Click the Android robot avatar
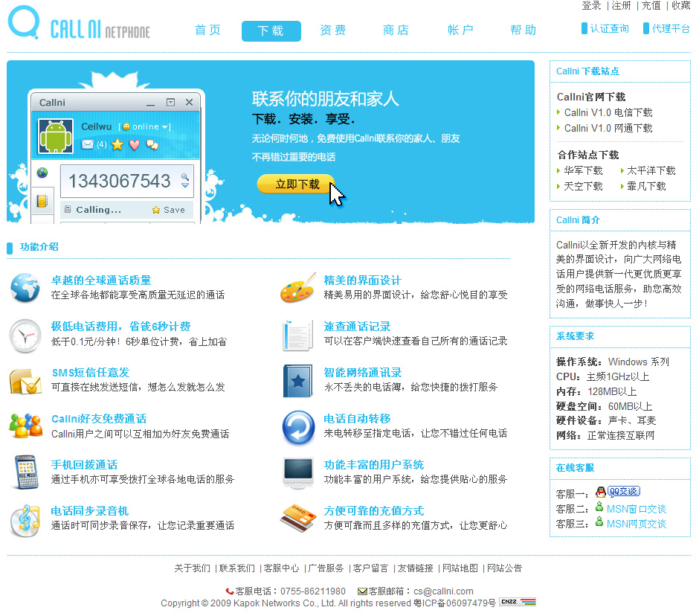Screen dimensions: 699x616 tap(56, 136)
